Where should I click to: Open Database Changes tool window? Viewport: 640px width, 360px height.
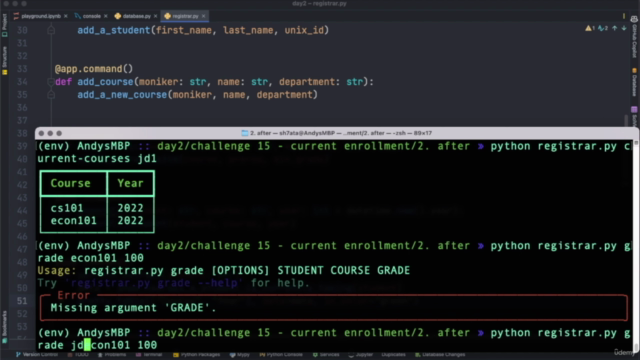[440, 355]
